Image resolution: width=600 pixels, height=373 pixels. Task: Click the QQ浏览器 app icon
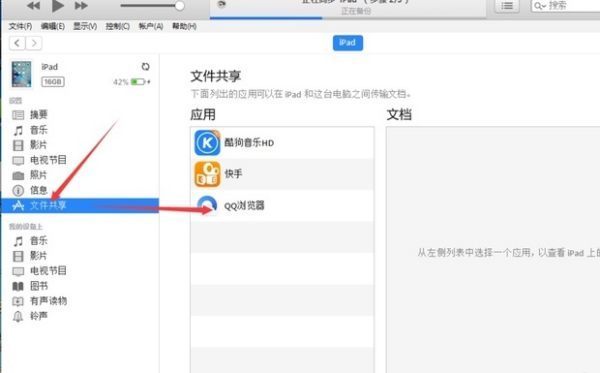pyautogui.click(x=207, y=205)
